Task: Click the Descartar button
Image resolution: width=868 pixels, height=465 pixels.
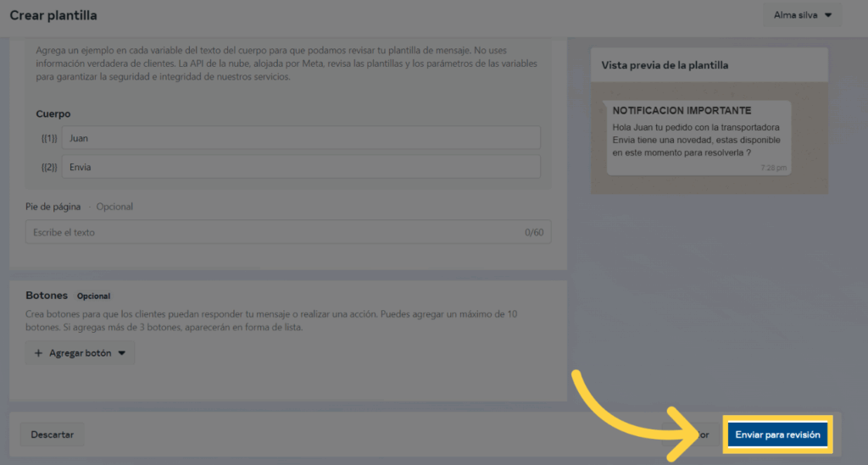Action: click(x=52, y=435)
